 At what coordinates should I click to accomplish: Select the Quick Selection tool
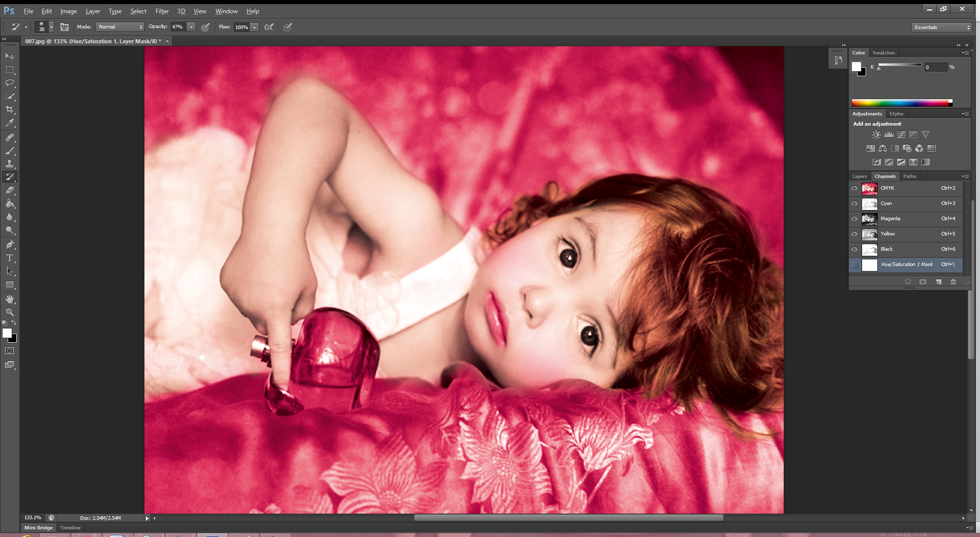[10, 96]
